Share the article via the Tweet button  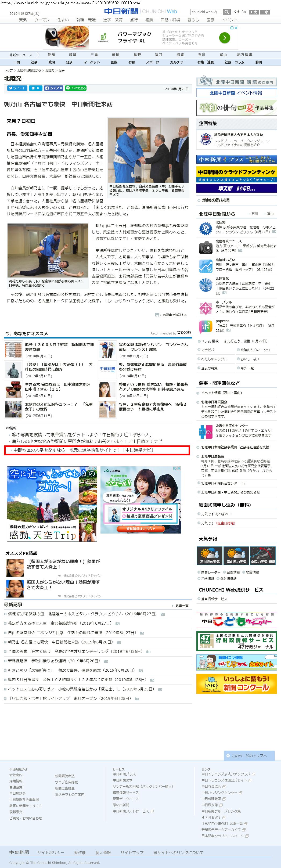[17, 88]
